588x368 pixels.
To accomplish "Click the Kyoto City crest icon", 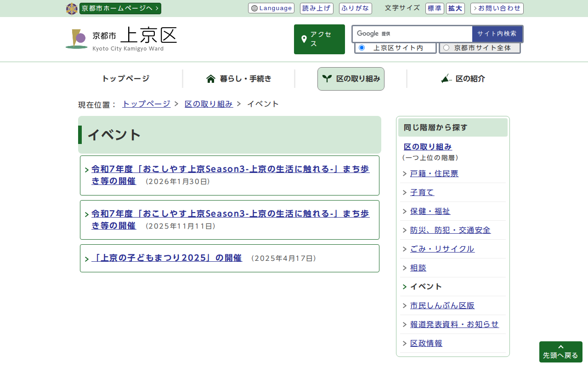I will pyautogui.click(x=72, y=9).
